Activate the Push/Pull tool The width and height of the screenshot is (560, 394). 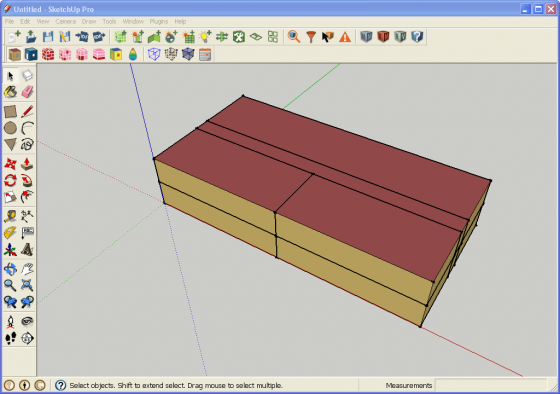pos(28,164)
